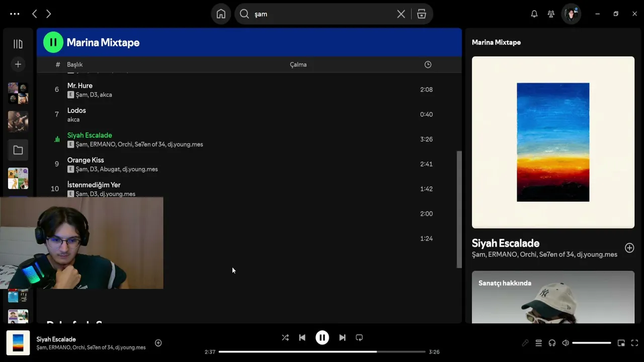644x362 pixels.
Task: Open the Home page icon
Action: point(221,14)
